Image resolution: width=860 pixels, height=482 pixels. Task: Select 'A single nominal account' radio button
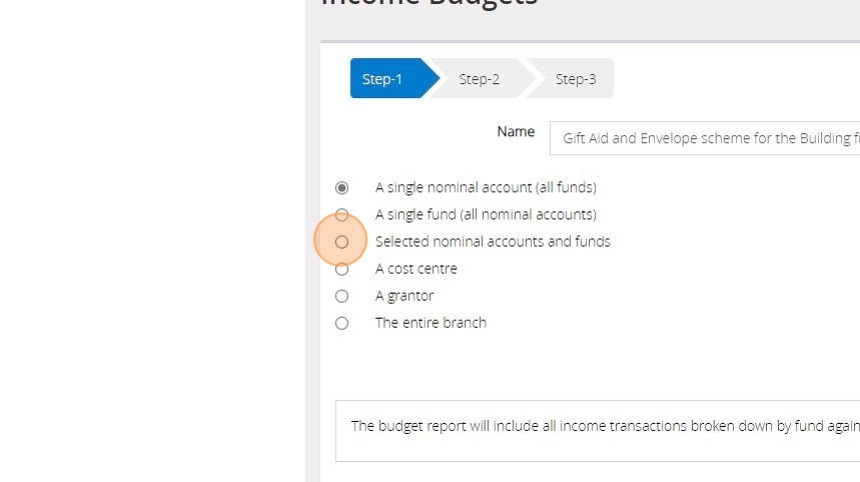[x=342, y=188]
